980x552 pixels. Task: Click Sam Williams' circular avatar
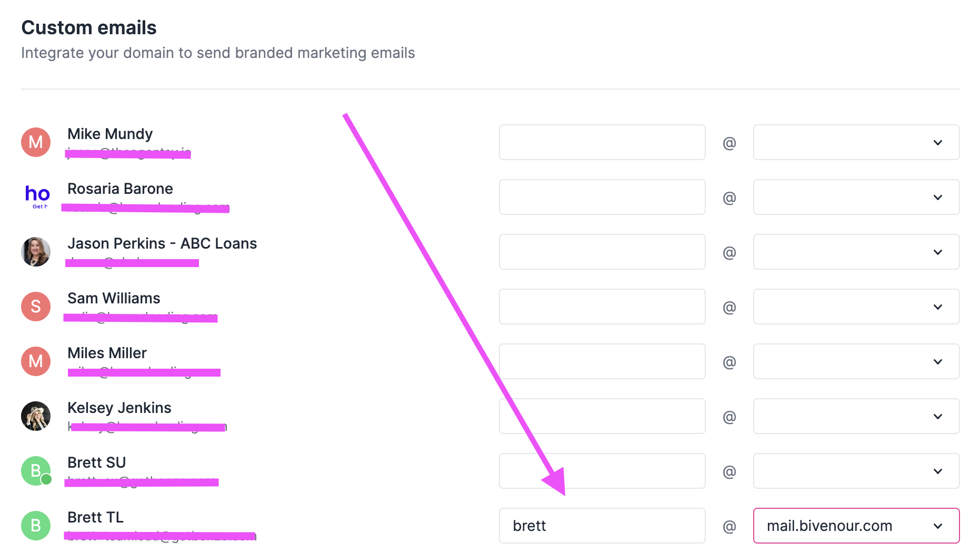point(35,307)
